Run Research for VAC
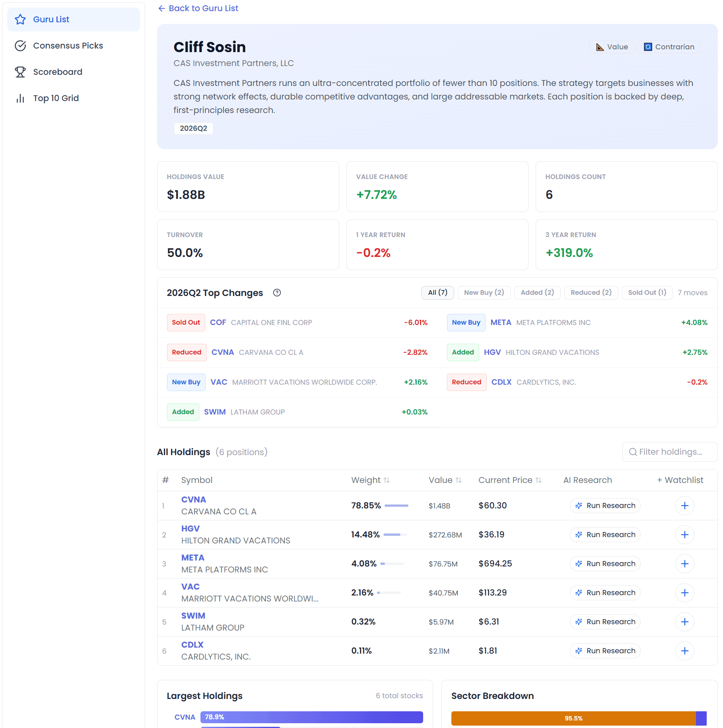Image resolution: width=723 pixels, height=728 pixels. click(605, 593)
